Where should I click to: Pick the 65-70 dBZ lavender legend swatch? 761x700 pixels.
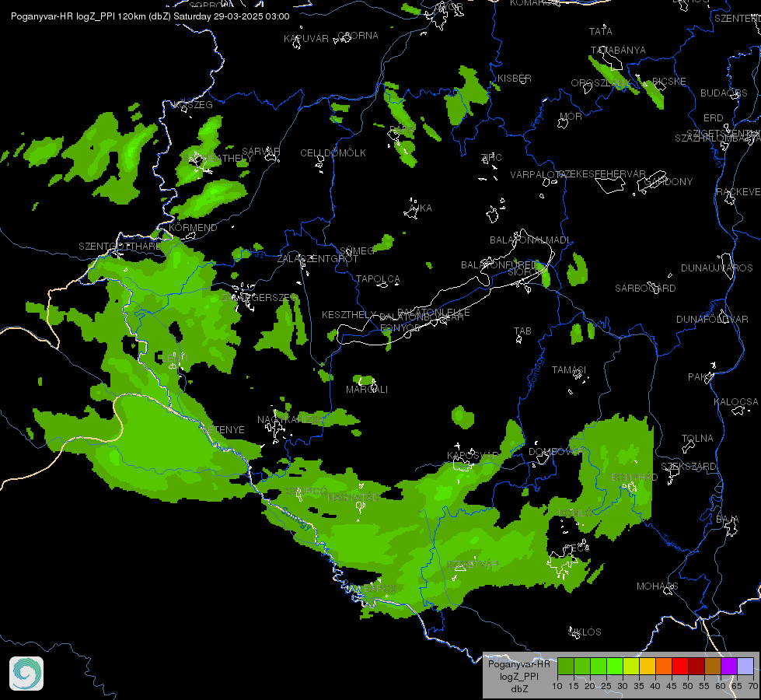[745, 666]
